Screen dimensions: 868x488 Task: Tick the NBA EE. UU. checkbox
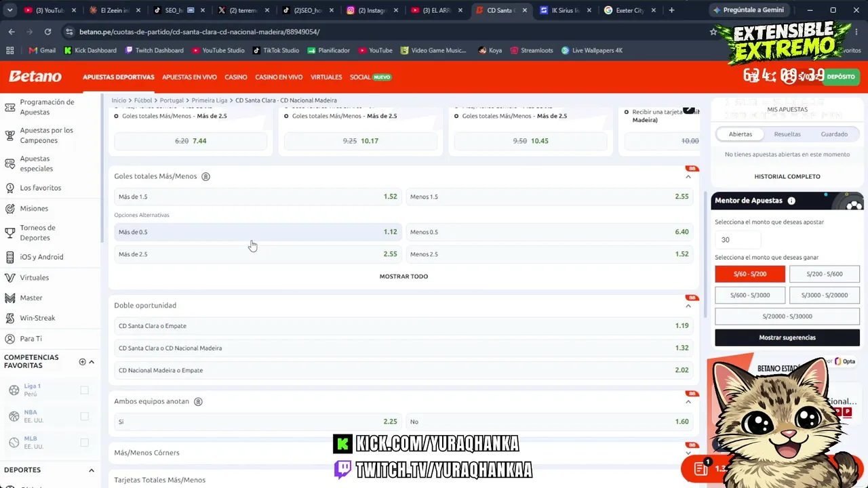pos(84,416)
